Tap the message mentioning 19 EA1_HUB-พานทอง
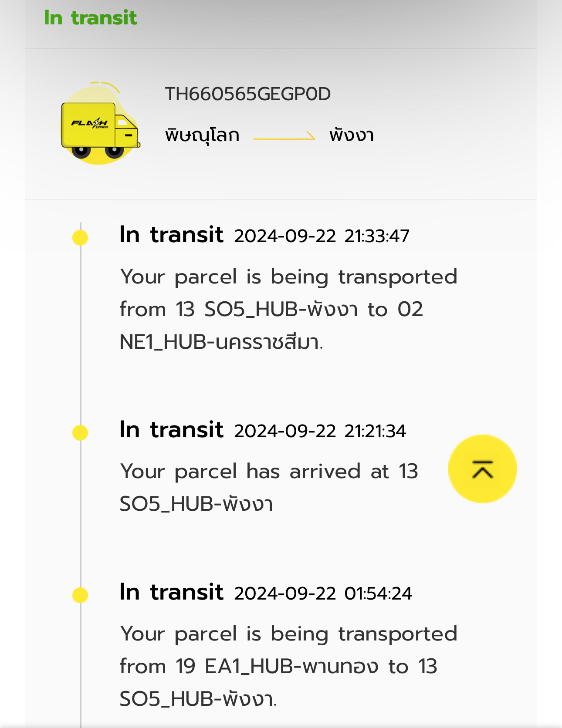Screen dimensions: 562x728 point(288,667)
